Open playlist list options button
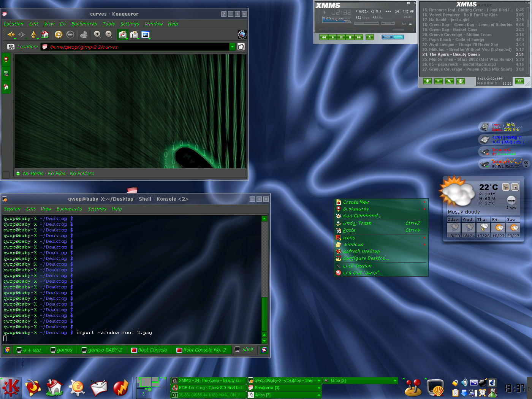The image size is (532, 399). click(x=519, y=81)
